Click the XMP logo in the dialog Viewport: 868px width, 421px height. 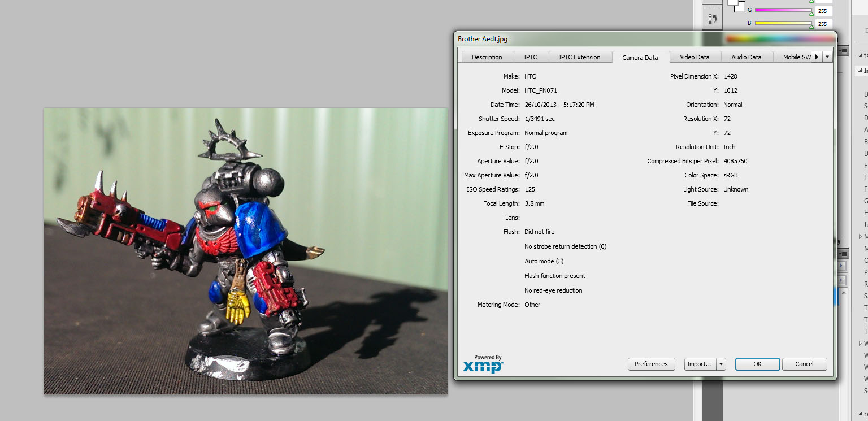tap(483, 364)
